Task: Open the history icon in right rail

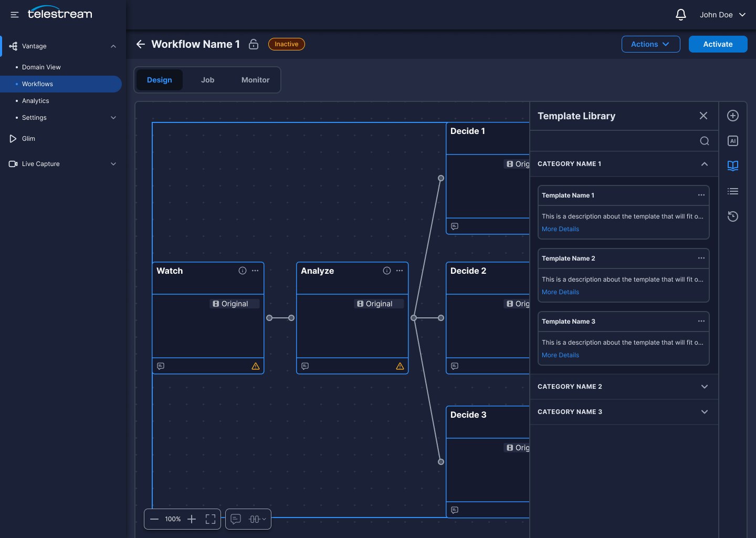Action: coord(733,216)
